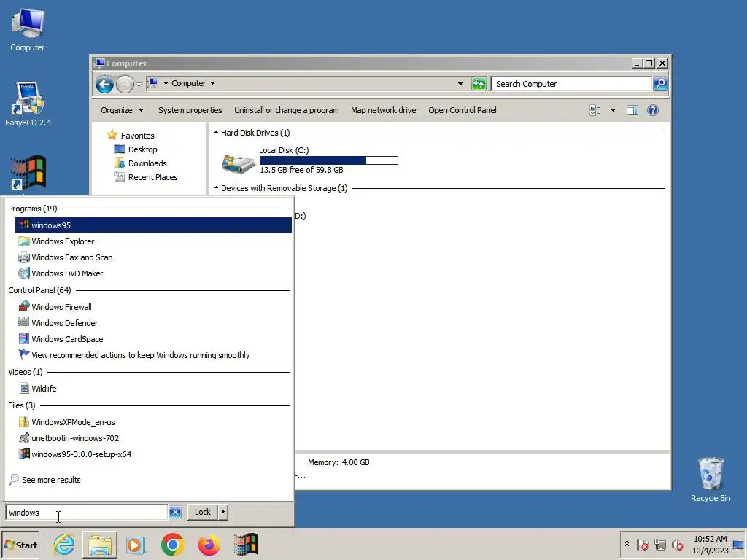
Task: Open Desktop in Favorites
Action: pos(136,149)
